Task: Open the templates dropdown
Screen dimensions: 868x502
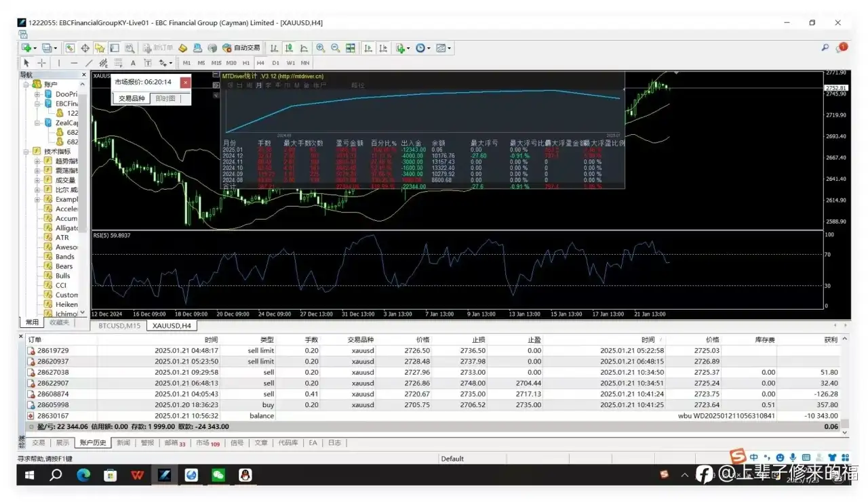Action: 443,48
